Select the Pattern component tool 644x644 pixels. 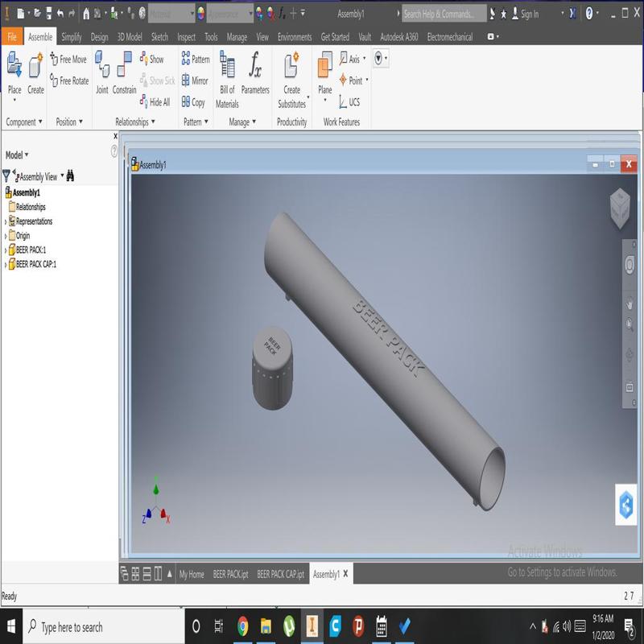(196, 59)
